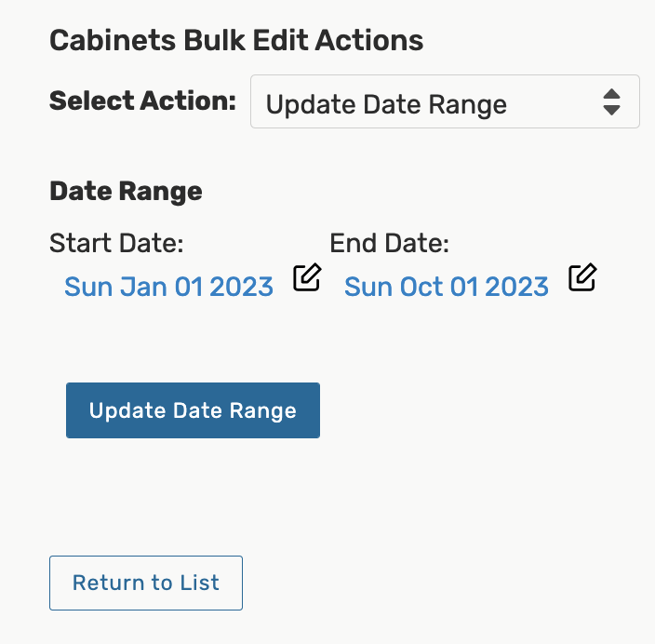This screenshot has width=655, height=644.
Task: Click "Oct" in the end date value
Action: point(421,286)
